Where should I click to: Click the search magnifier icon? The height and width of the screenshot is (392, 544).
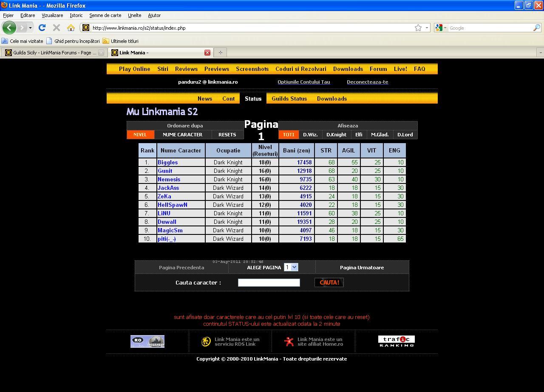(x=537, y=28)
